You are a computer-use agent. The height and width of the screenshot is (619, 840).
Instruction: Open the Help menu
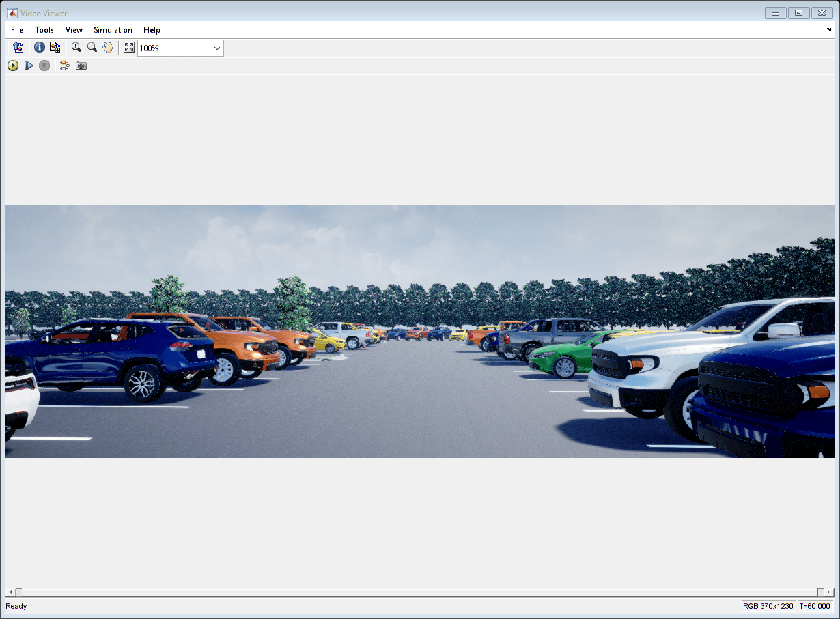click(x=152, y=30)
